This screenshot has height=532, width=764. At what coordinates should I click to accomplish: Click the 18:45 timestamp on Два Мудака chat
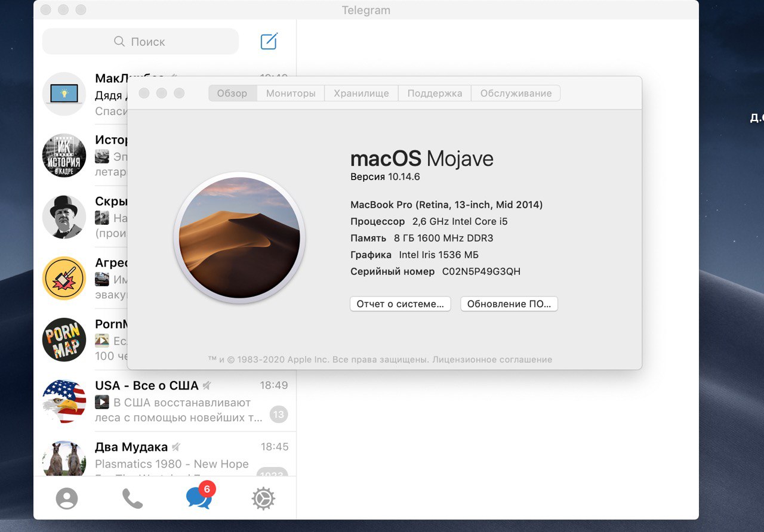click(x=275, y=447)
